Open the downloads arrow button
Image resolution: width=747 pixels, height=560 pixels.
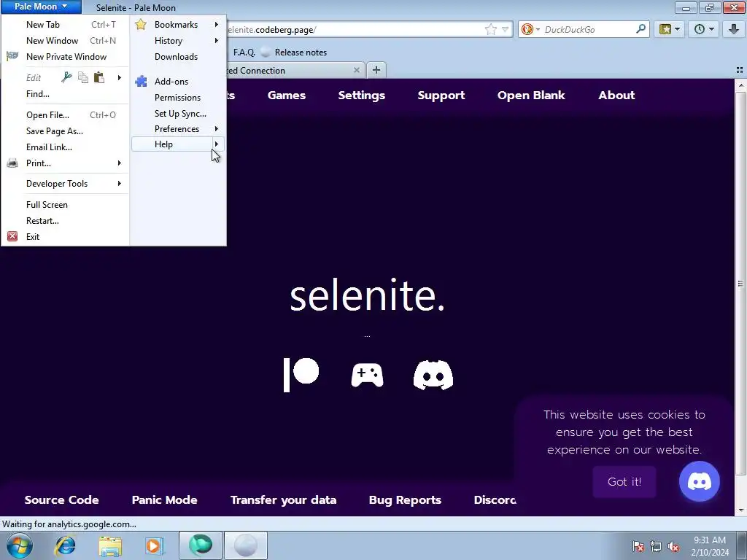coord(734,29)
